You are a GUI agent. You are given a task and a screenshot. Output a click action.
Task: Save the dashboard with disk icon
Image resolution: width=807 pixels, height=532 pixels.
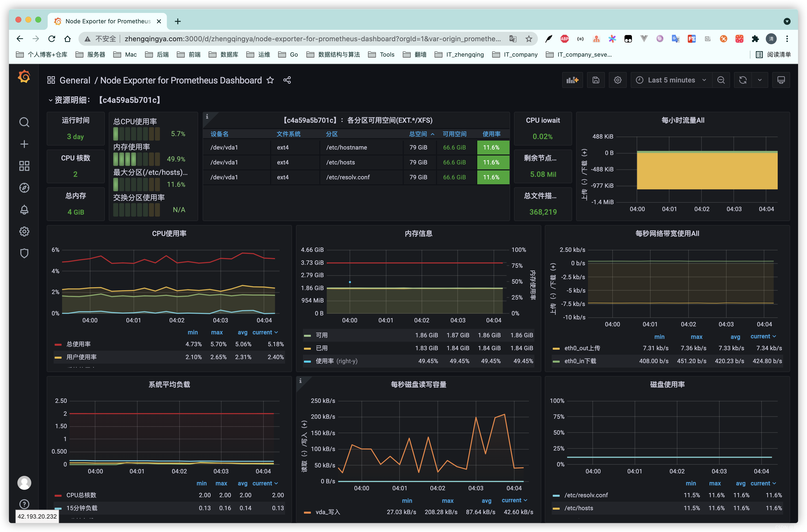596,80
